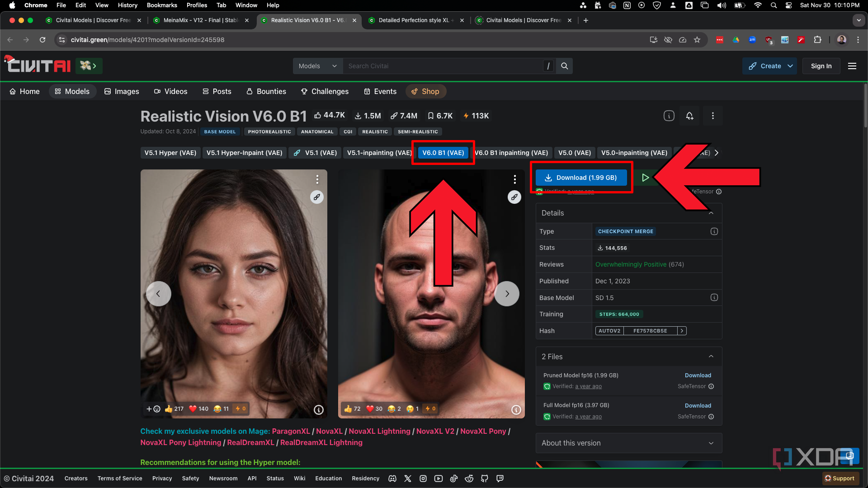Viewport: 868px width, 488px height.
Task: Open ParagonXL link
Action: 291,431
